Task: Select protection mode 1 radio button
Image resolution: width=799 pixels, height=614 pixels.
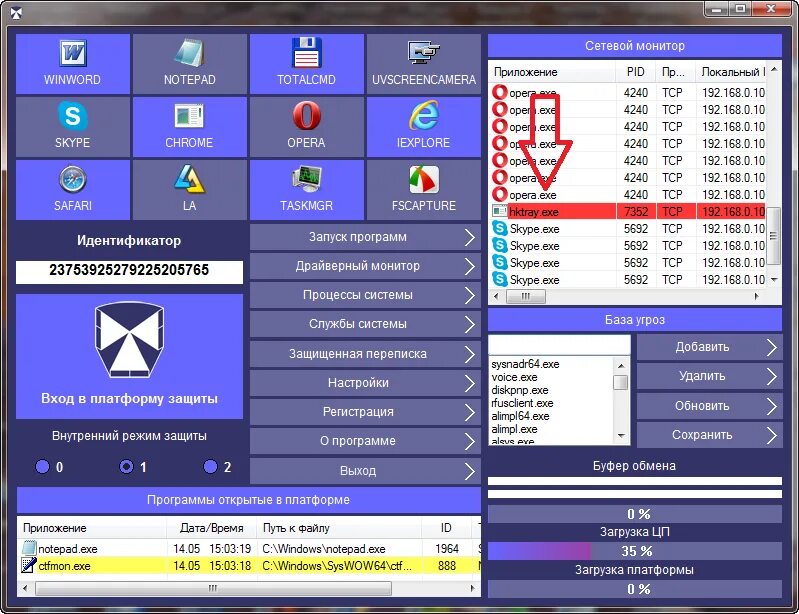Action: (x=126, y=466)
